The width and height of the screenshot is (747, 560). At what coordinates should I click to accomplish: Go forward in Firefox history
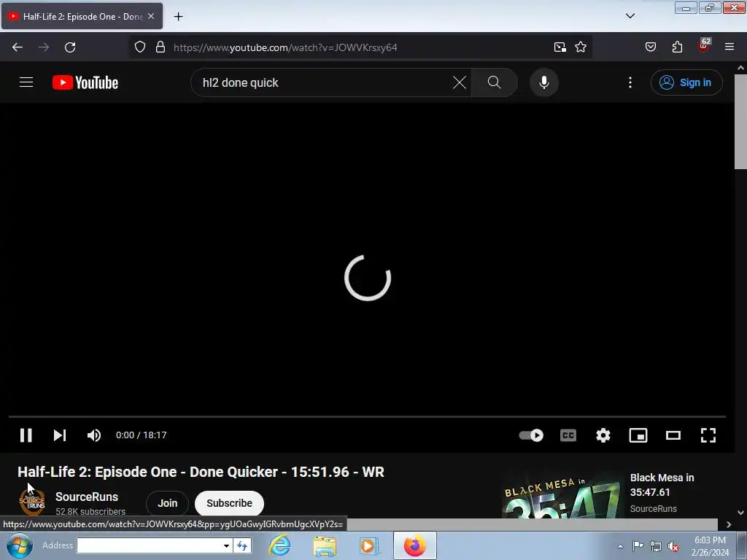click(x=44, y=47)
